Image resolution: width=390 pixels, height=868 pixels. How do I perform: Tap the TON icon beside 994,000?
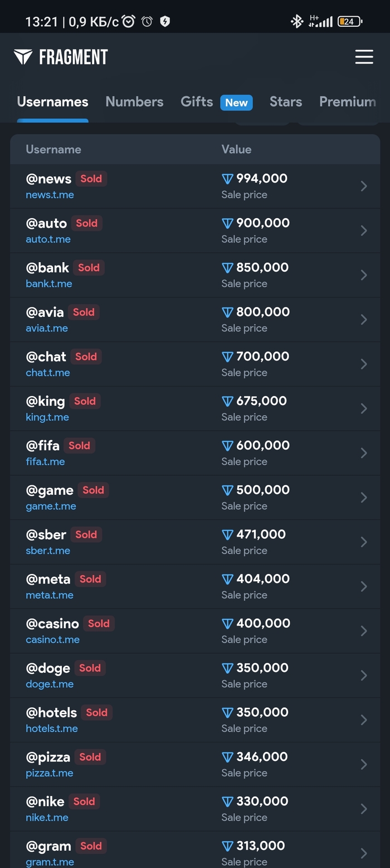227,179
